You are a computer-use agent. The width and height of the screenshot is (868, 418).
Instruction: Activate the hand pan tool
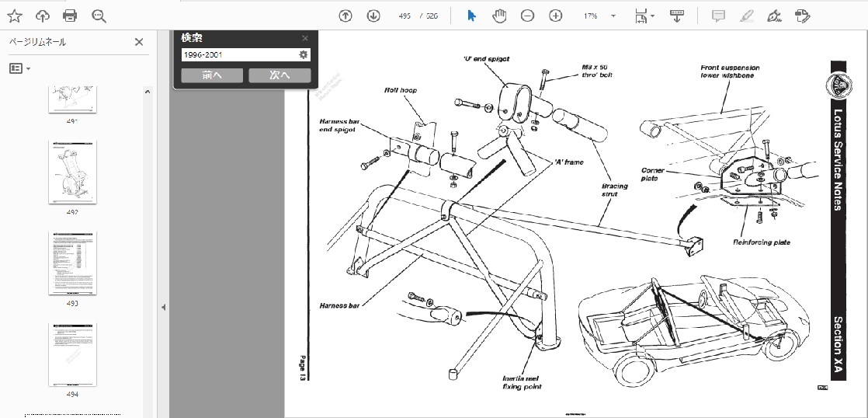click(499, 16)
